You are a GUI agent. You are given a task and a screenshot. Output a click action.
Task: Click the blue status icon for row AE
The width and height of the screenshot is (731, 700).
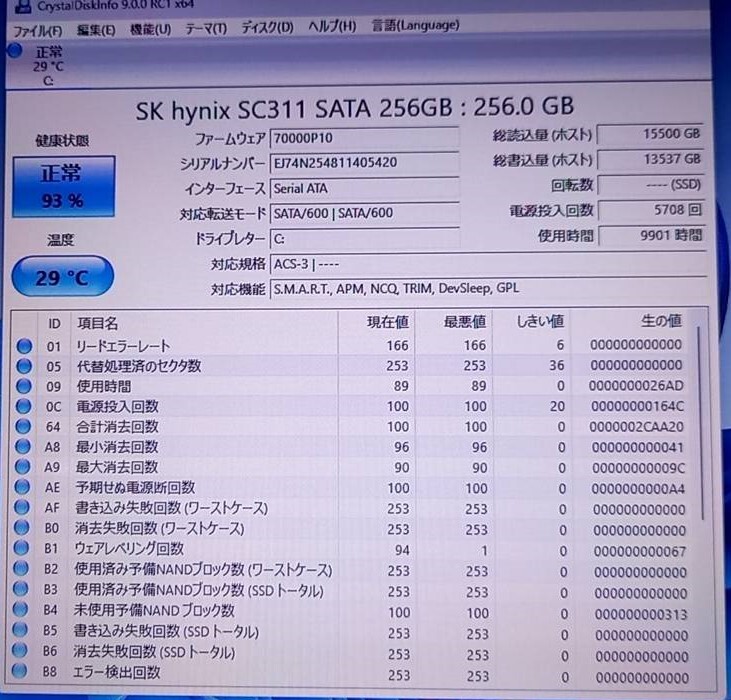pyautogui.click(x=22, y=487)
